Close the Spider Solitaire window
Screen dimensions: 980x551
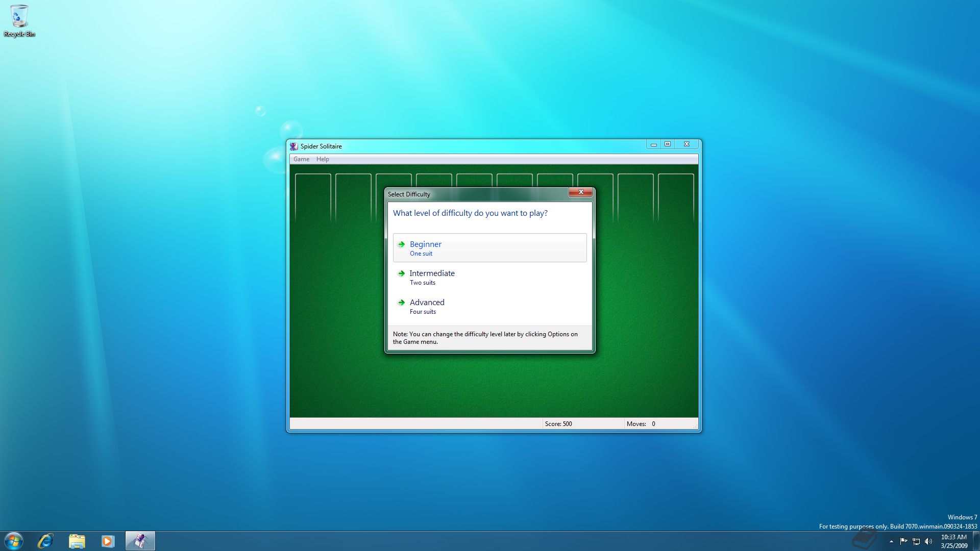687,144
